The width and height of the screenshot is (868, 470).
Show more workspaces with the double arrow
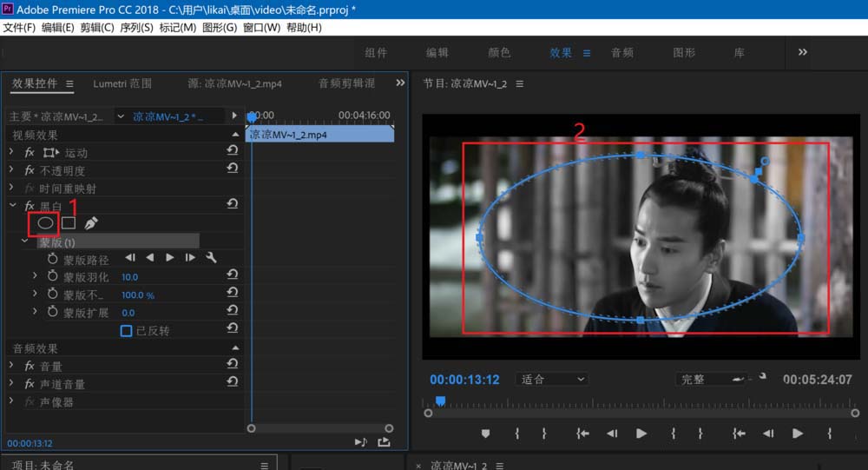(x=803, y=52)
